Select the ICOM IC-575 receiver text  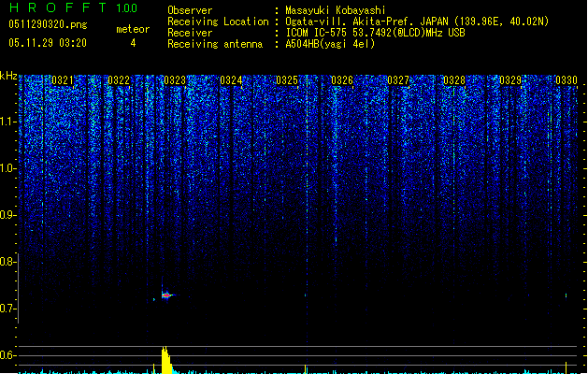pyautogui.click(x=376, y=33)
